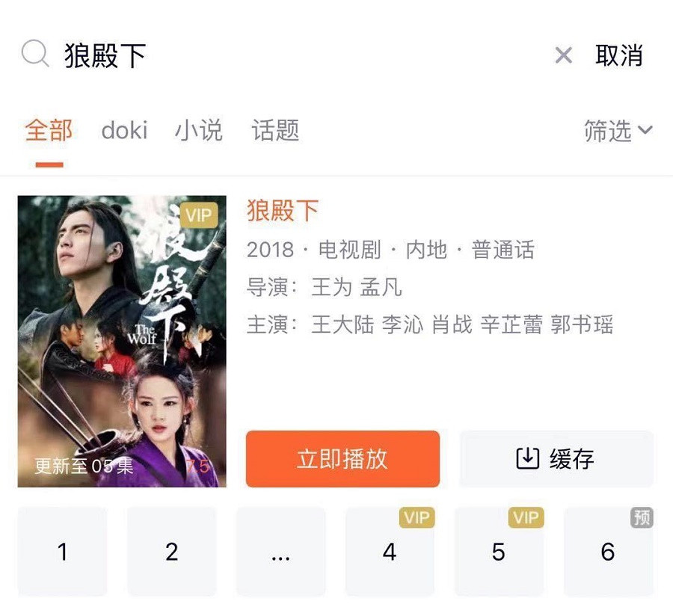Tap the 预 preview badge on episode 6
Image resolution: width=673 pixels, height=616 pixels.
[x=642, y=517]
